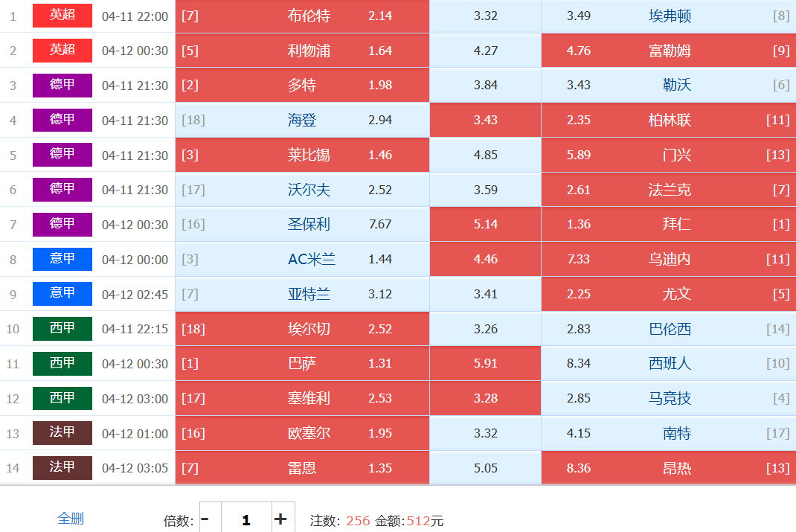Click the 全删 delete-all link
Image resolution: width=796 pixels, height=532 pixels.
pyautogui.click(x=71, y=519)
